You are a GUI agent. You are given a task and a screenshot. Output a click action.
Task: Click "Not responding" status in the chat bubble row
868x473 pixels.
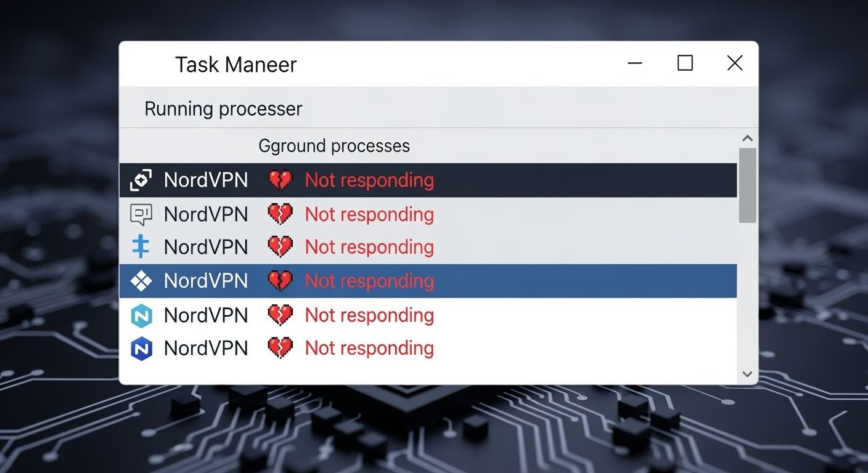pos(369,214)
